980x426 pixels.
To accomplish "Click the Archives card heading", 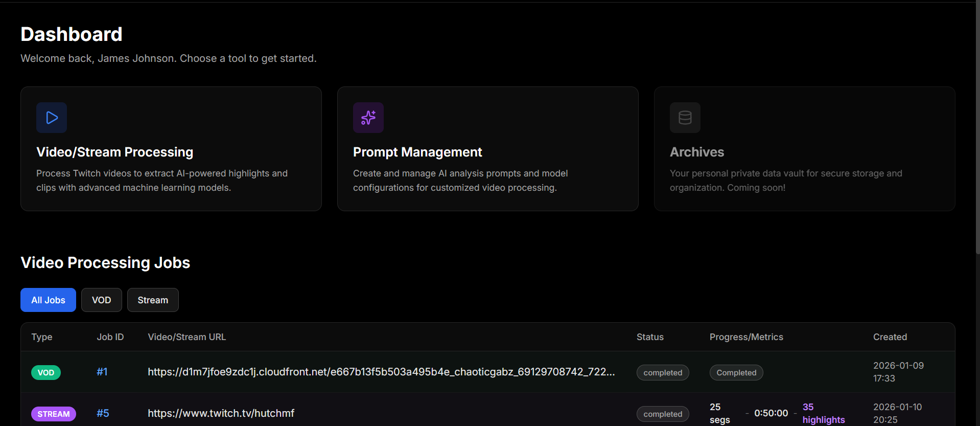I will [697, 152].
